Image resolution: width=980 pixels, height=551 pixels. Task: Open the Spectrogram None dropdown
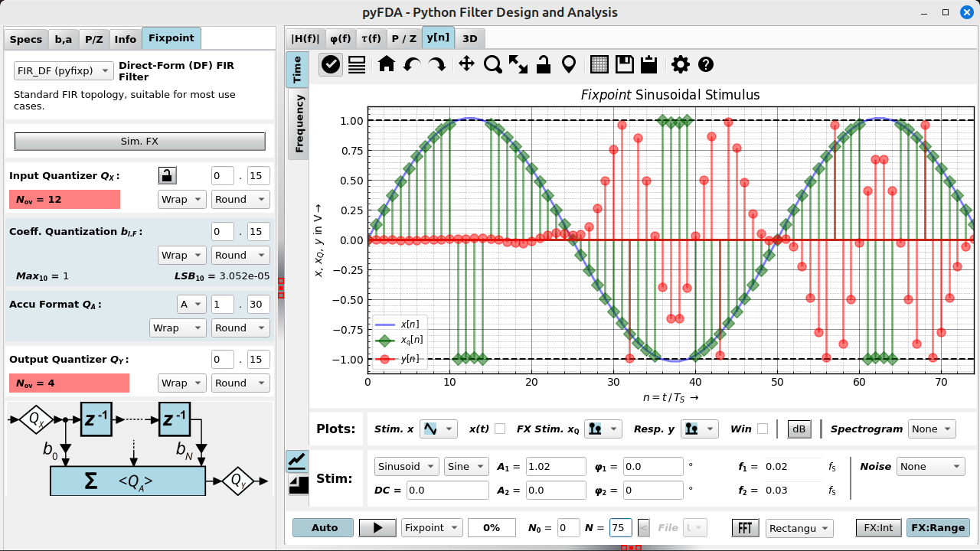[932, 429]
